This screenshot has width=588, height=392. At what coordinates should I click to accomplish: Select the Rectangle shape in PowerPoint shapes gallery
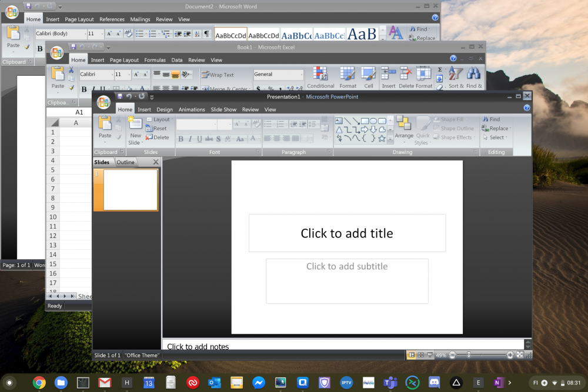coord(365,121)
